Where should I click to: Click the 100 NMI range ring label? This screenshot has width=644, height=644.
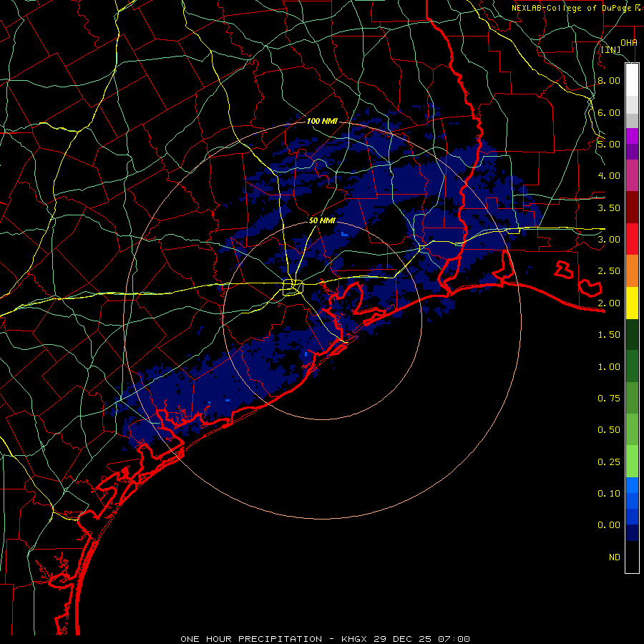322,121
